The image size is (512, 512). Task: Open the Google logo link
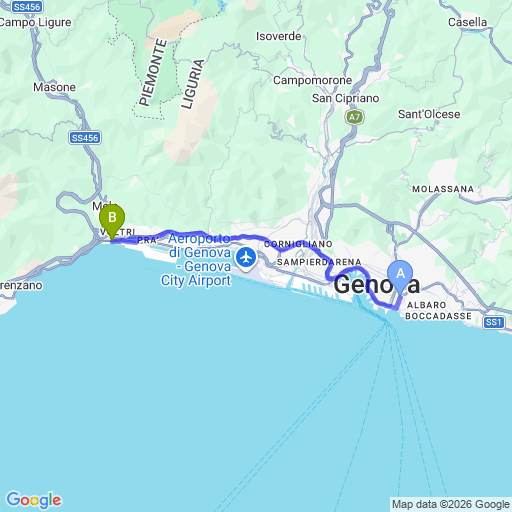(x=34, y=500)
